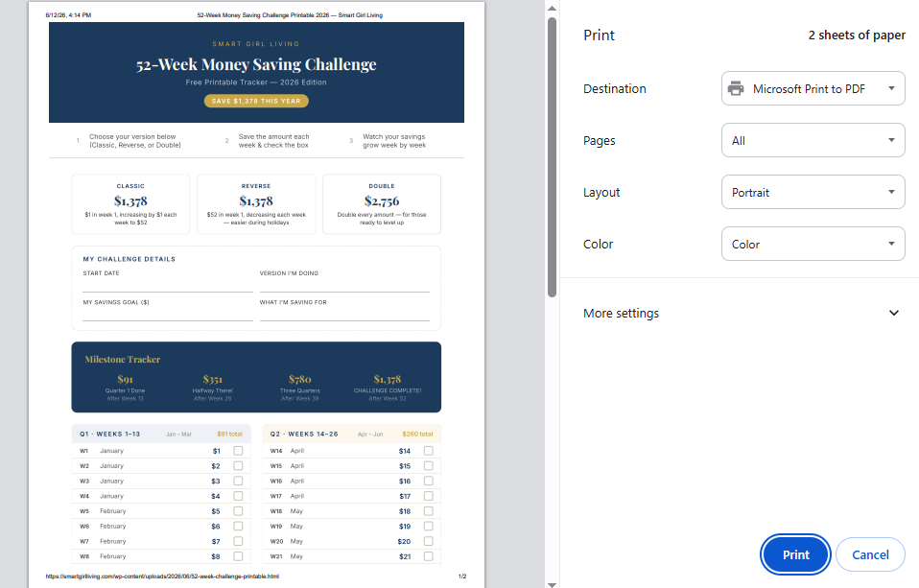Click the $1,378 Challenge Complete milestone
Image resolution: width=919 pixels, height=588 pixels.
(388, 388)
